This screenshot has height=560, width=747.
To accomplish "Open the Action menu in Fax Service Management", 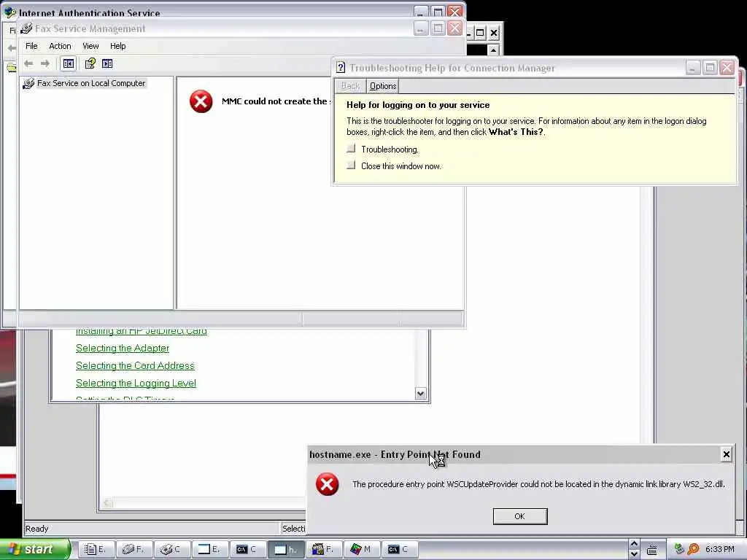I will (x=60, y=46).
